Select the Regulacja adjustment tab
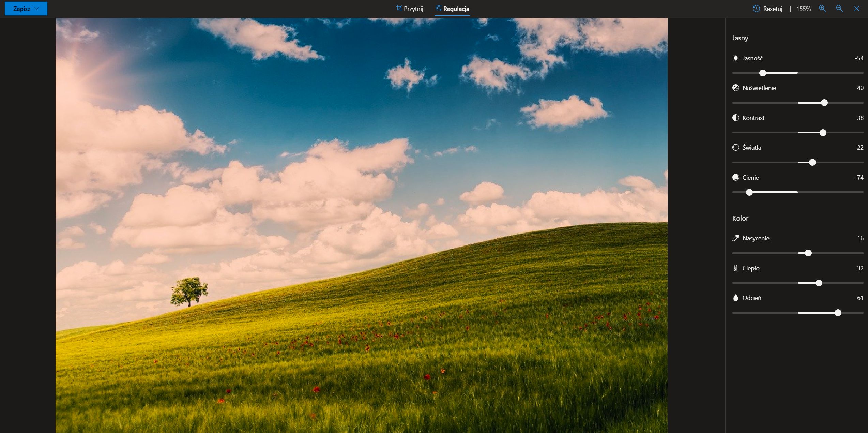The image size is (868, 433). pyautogui.click(x=452, y=9)
